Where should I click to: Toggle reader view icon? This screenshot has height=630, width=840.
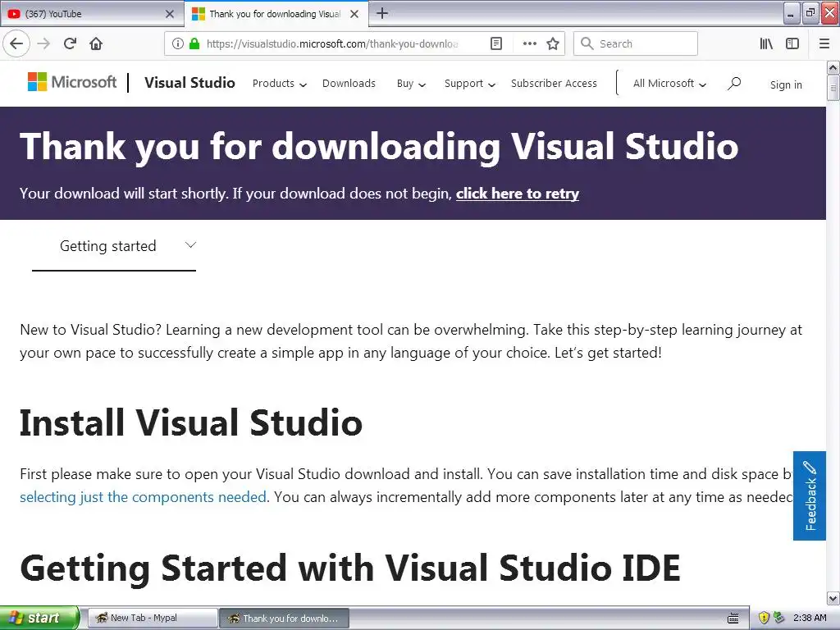click(496, 43)
